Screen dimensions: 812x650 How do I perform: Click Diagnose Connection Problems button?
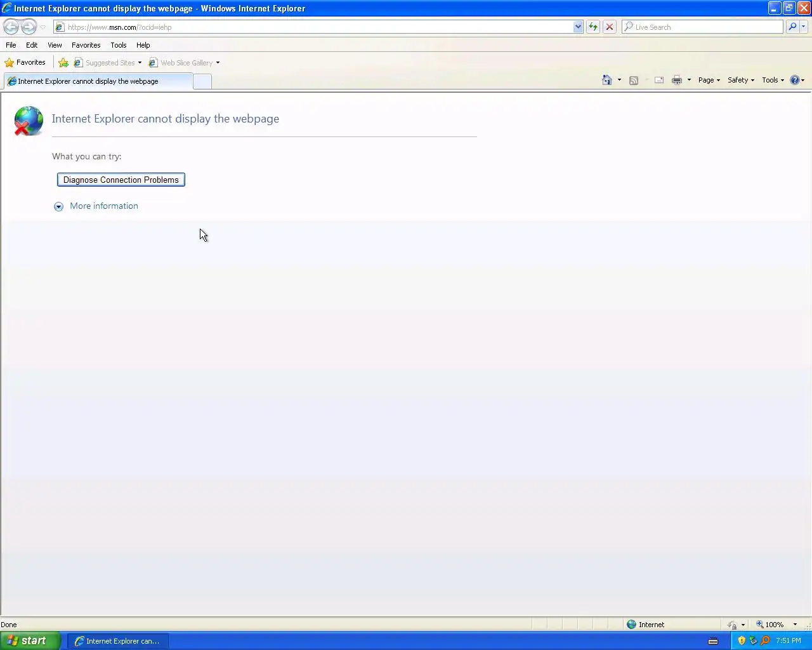[x=121, y=180]
